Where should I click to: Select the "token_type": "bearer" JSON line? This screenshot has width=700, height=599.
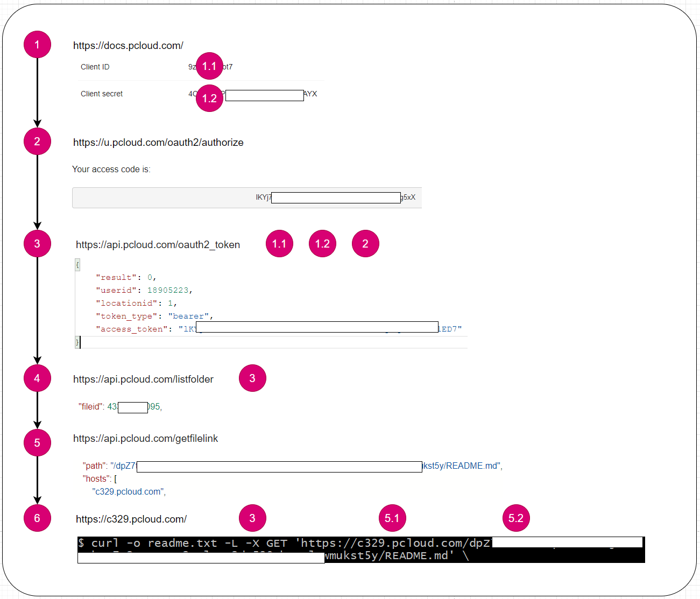(x=154, y=316)
